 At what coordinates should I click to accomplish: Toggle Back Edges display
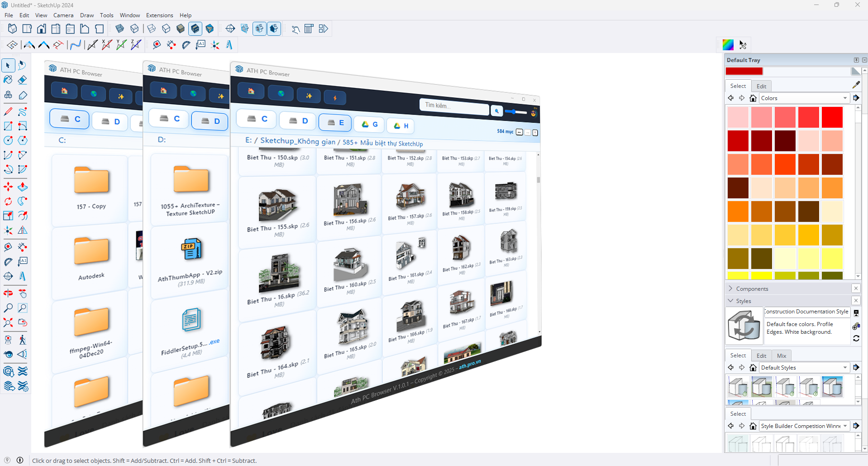(134, 29)
